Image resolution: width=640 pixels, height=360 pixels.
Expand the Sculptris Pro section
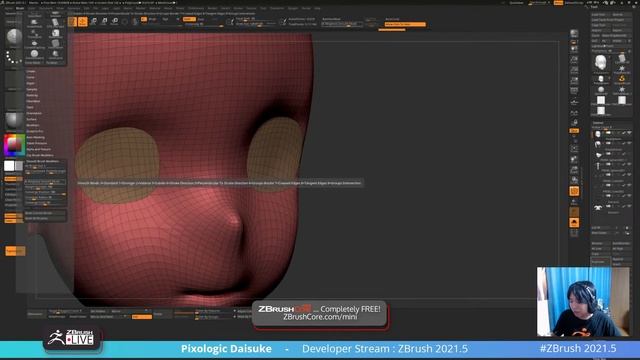[35, 131]
